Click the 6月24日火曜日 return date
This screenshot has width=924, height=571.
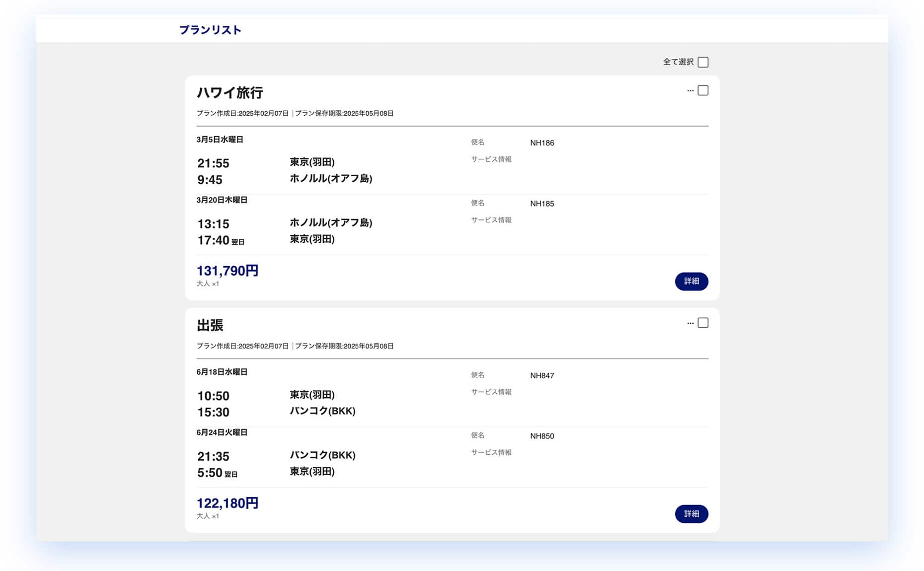(x=222, y=432)
